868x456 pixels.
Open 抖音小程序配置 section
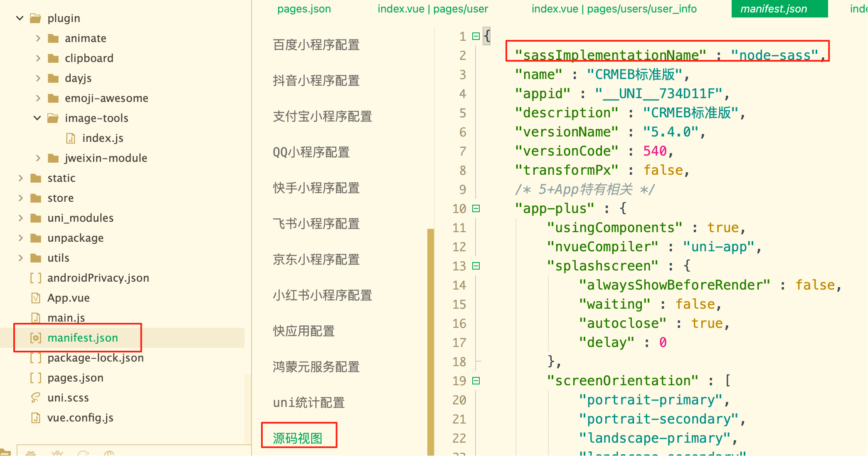[x=316, y=81]
